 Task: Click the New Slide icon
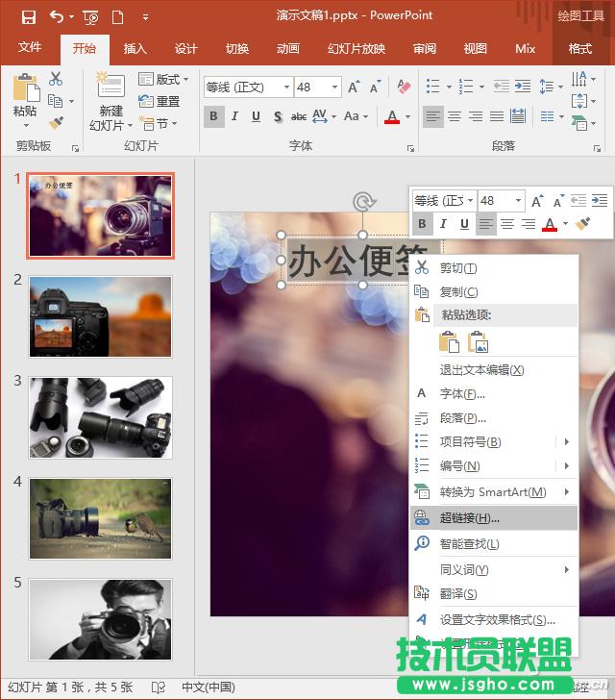pos(111,91)
